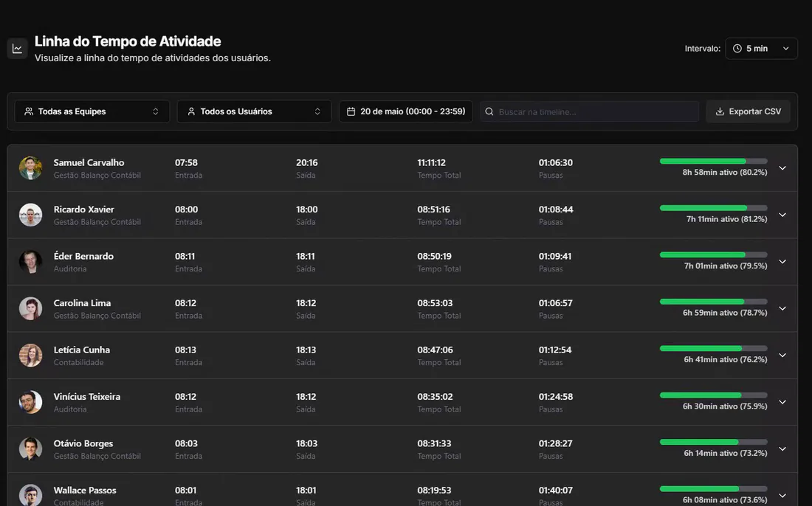
Task: Expand Wallace Passos's row chevron
Action: pos(782,496)
